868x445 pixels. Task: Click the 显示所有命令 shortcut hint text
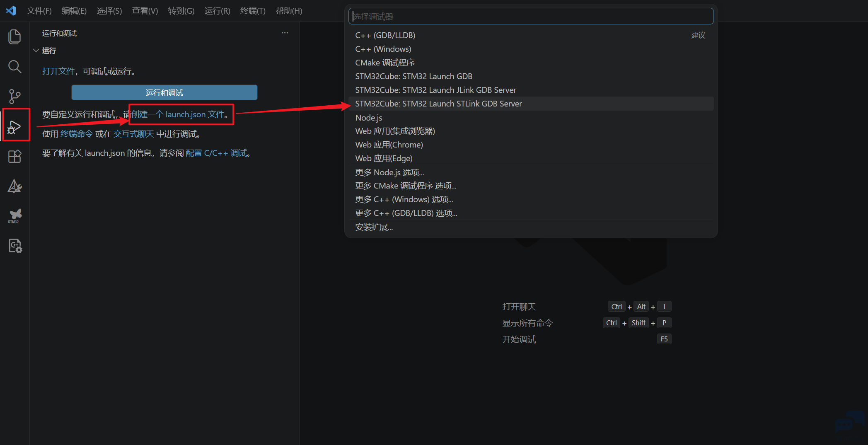click(527, 323)
